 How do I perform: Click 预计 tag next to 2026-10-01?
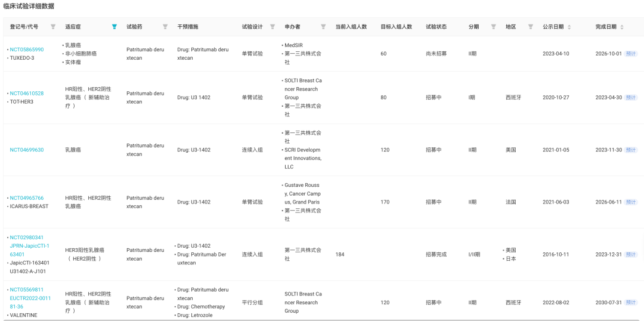pyautogui.click(x=630, y=54)
